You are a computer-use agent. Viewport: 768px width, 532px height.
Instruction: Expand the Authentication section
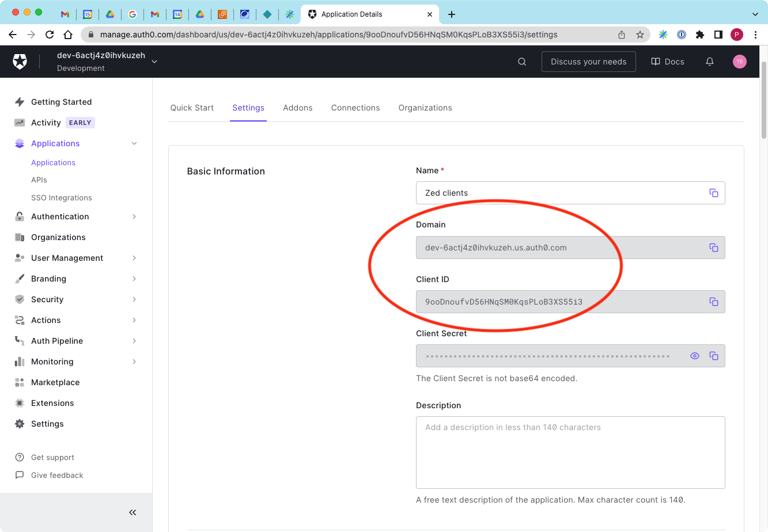pyautogui.click(x=134, y=216)
